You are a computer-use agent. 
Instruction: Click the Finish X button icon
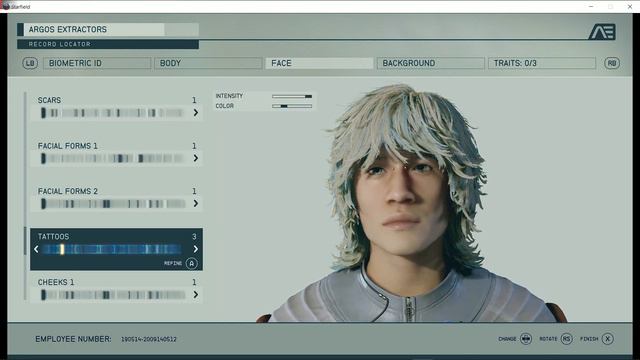[607, 339]
